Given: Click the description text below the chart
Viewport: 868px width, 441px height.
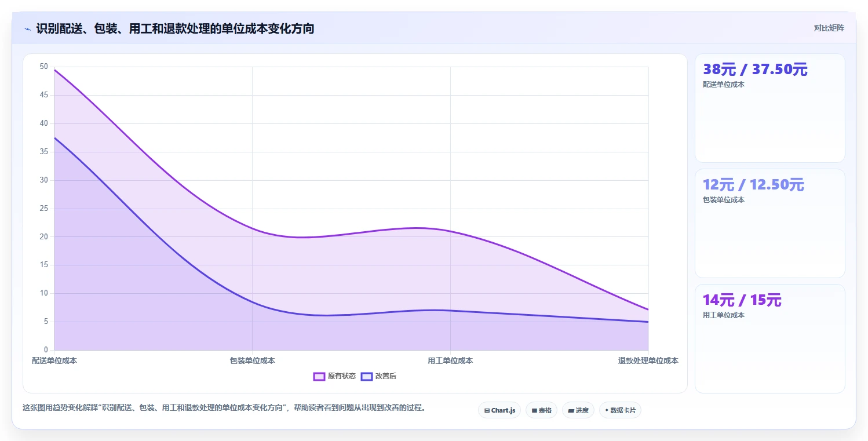Looking at the screenshot, I should [x=226, y=408].
